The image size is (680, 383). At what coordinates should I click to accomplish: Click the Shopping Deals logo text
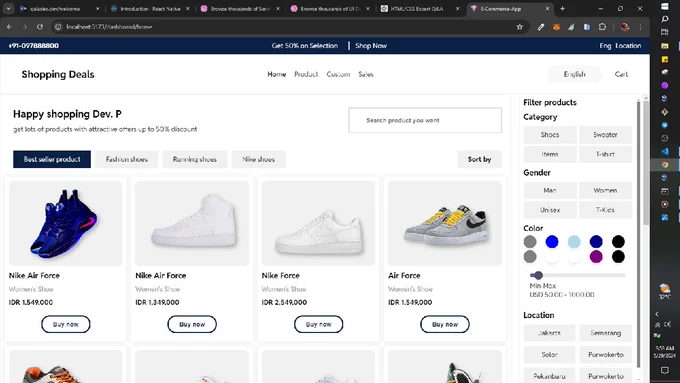click(58, 74)
